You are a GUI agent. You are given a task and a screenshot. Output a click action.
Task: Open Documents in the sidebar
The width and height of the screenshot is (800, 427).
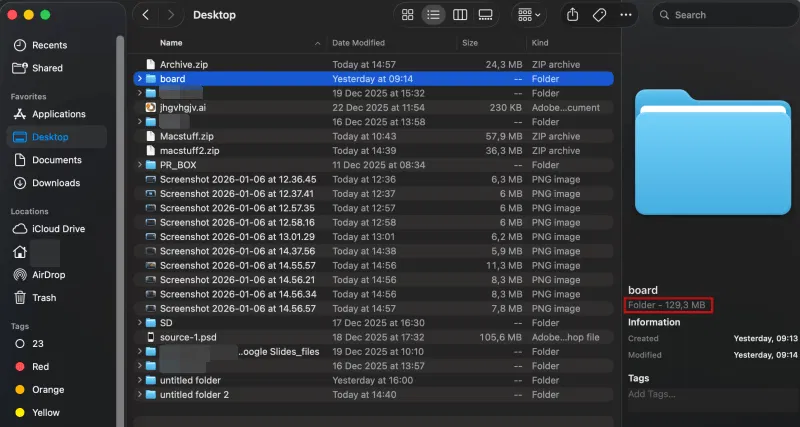56,160
